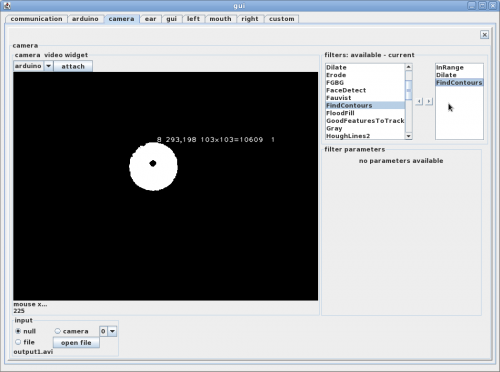Click the right arrow to add filter

tap(429, 101)
